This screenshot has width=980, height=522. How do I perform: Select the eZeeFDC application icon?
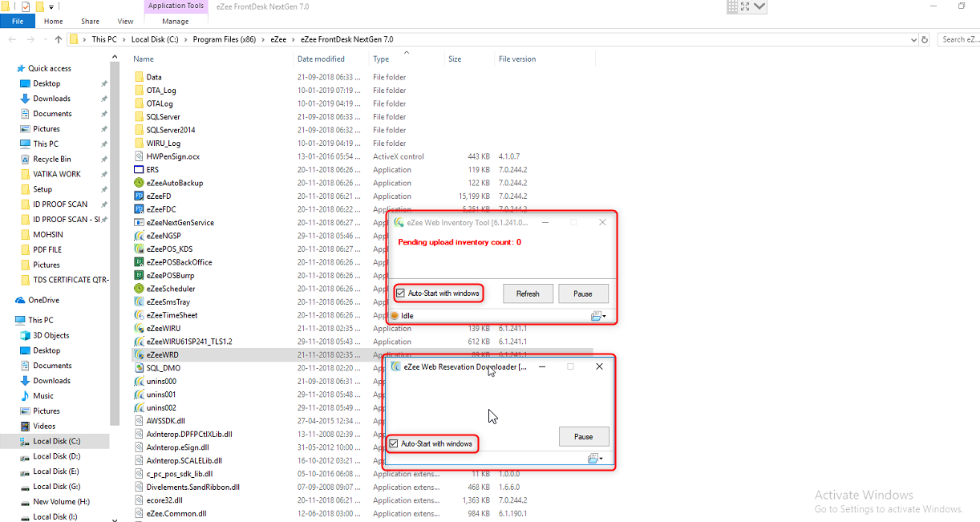click(x=139, y=209)
